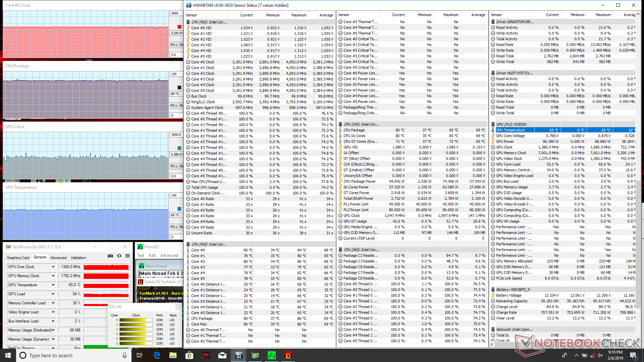
Task: Click microphone icon in search box
Action: [124, 355]
